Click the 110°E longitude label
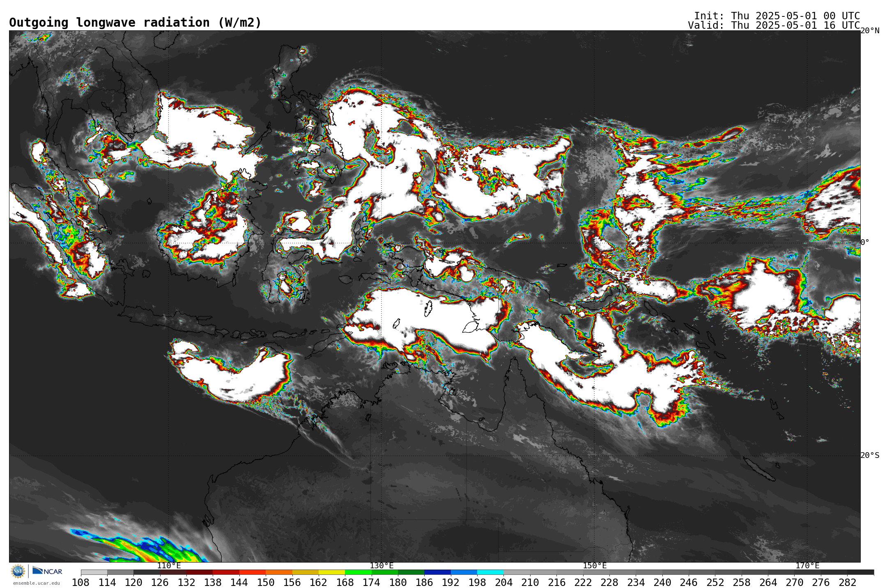Image resolution: width=887 pixels, height=588 pixels. pos(169,565)
